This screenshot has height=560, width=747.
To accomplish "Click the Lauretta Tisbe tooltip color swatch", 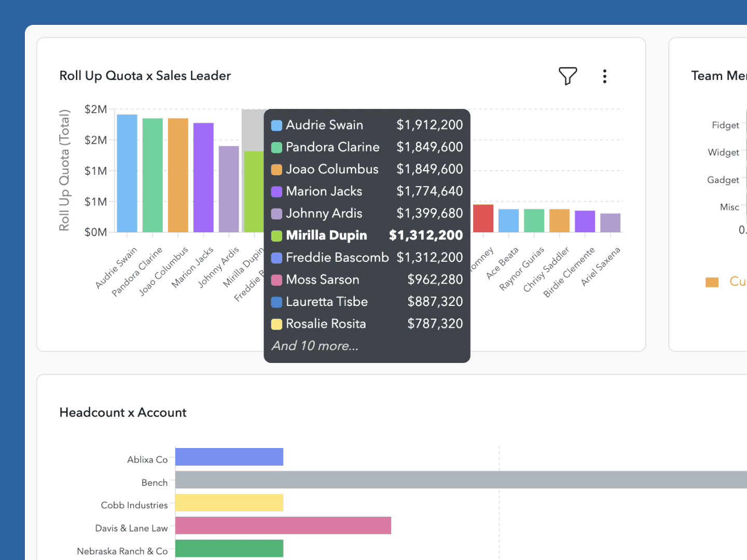I will pos(277,302).
